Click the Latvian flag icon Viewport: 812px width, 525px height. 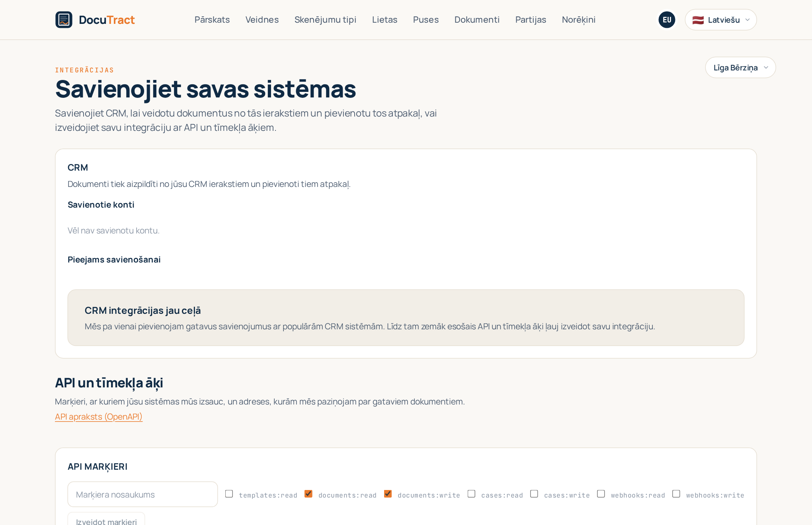tap(698, 20)
